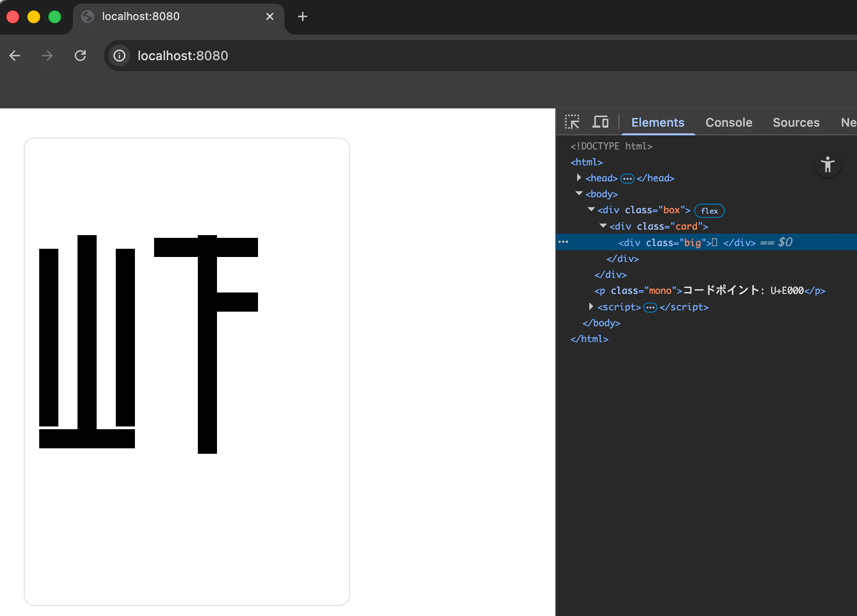The image size is (857, 616).
Task: Click the closing script tag text
Action: tap(684, 307)
